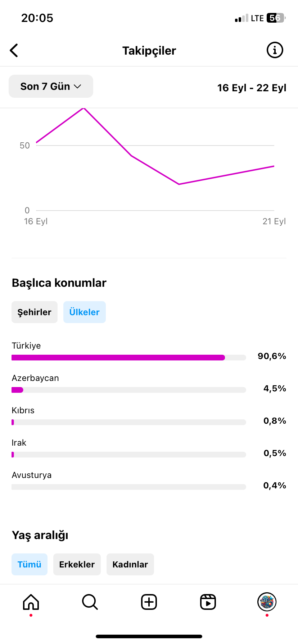Tap the 16 Eyl - 22 Eyl date range
Screen dimensions: 298x644
click(x=252, y=88)
